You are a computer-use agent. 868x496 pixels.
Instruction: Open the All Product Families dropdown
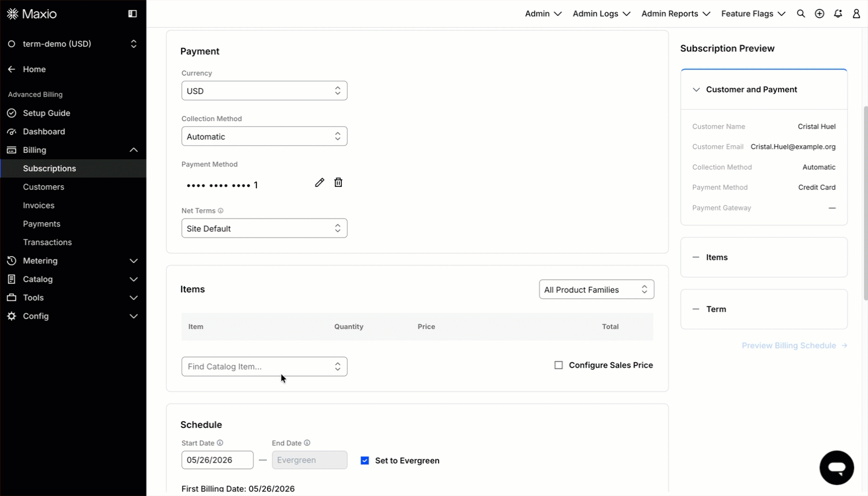tap(597, 290)
